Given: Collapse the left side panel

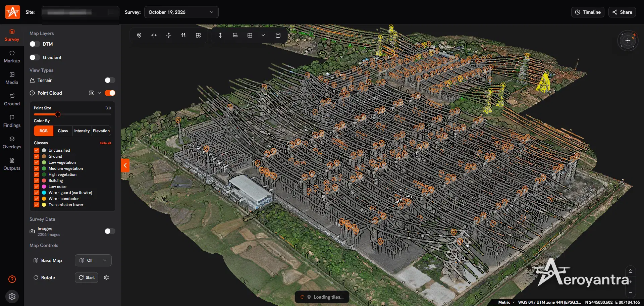Looking at the screenshot, I should click(x=125, y=165).
